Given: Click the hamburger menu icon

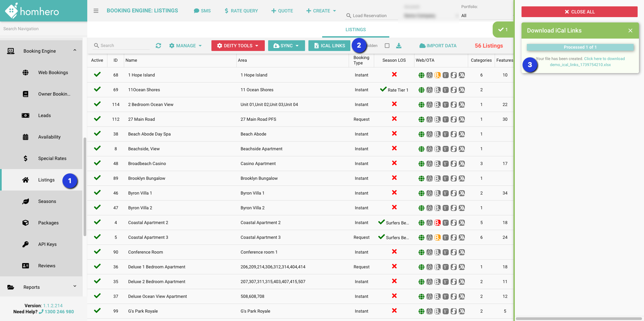Looking at the screenshot, I should coord(96,11).
